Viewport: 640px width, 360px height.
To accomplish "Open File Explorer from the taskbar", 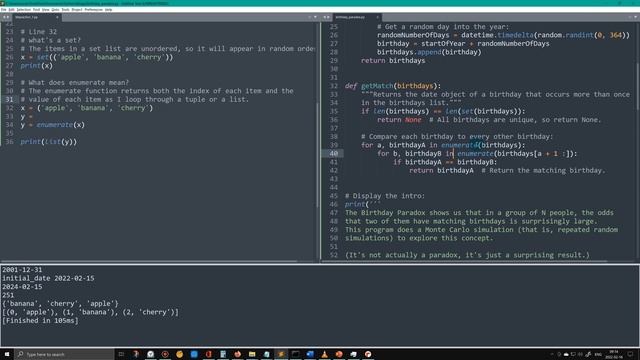I will 252,354.
